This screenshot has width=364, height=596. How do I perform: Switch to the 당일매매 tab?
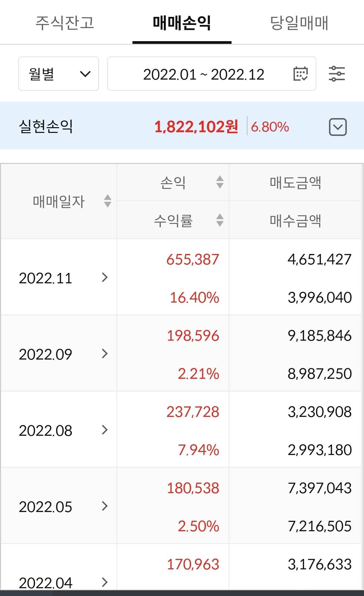click(299, 23)
